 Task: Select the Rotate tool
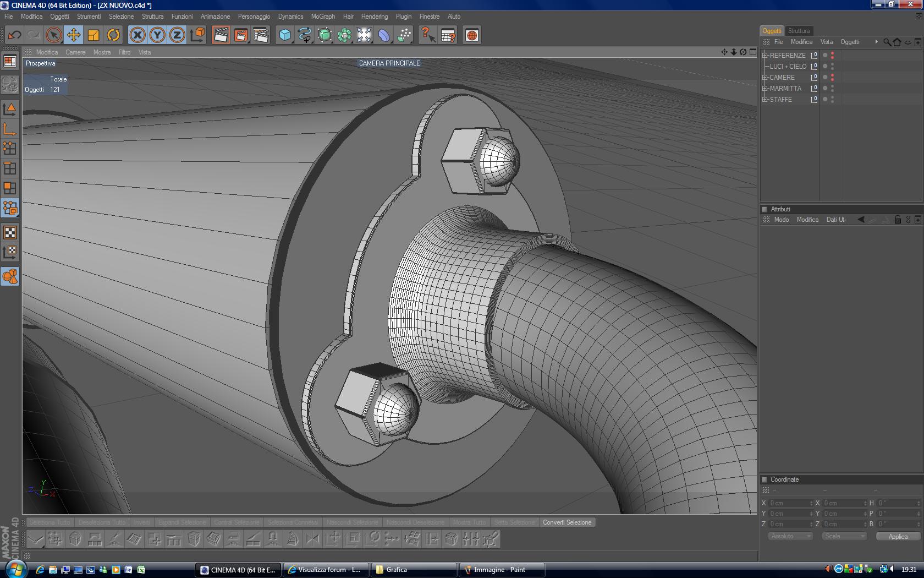point(113,35)
